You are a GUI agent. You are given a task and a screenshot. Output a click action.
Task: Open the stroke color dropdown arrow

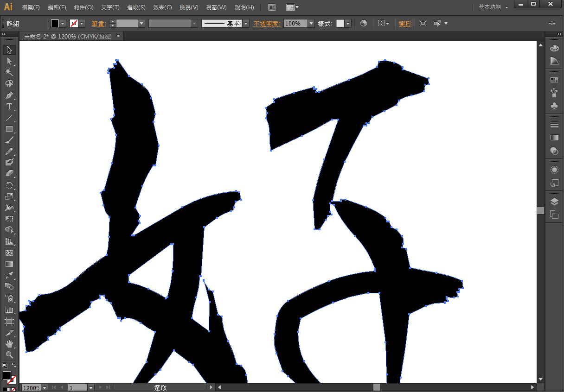(82, 23)
